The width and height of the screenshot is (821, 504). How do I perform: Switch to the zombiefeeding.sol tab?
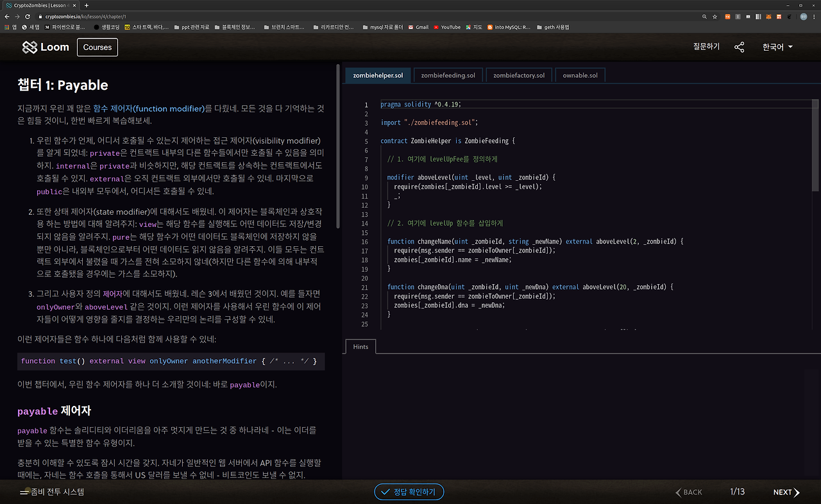pyautogui.click(x=448, y=75)
